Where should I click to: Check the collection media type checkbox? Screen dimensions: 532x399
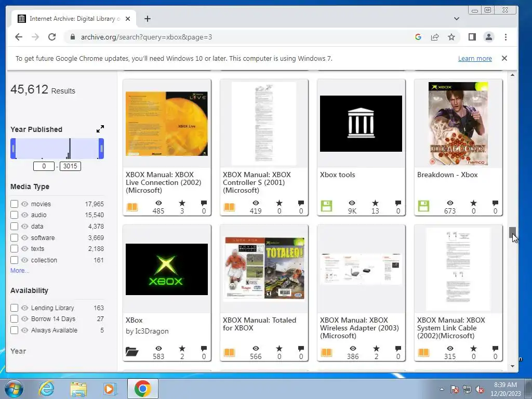click(14, 260)
